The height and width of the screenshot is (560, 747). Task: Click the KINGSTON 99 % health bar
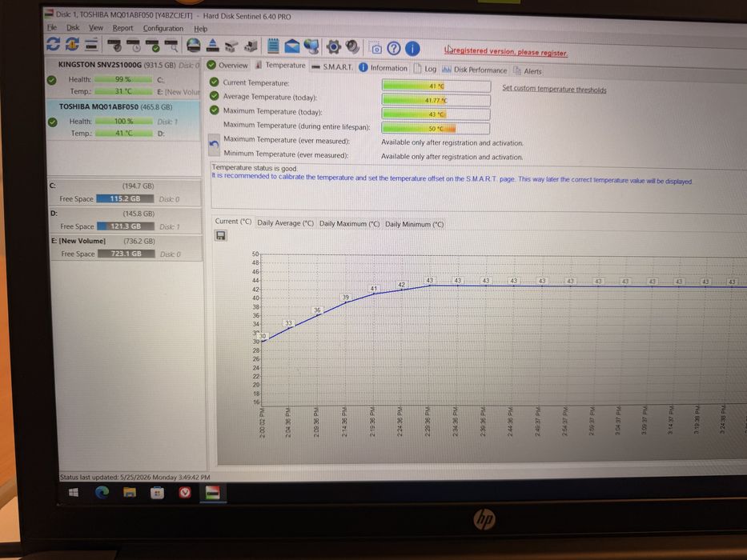[x=123, y=79]
